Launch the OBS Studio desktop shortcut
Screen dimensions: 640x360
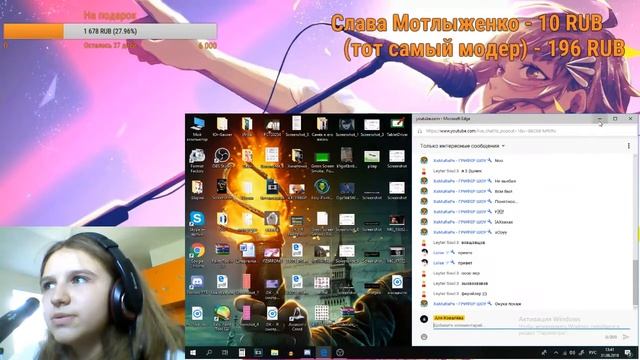(x=222, y=158)
